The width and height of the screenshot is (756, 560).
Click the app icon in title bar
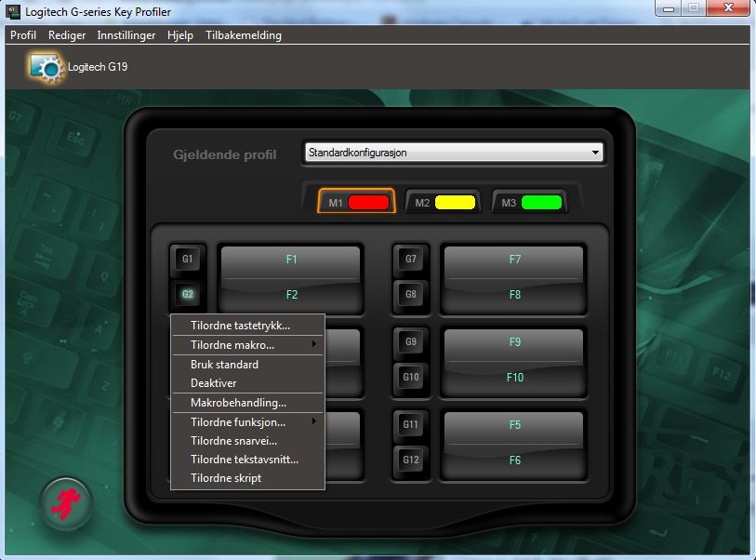click(13, 11)
